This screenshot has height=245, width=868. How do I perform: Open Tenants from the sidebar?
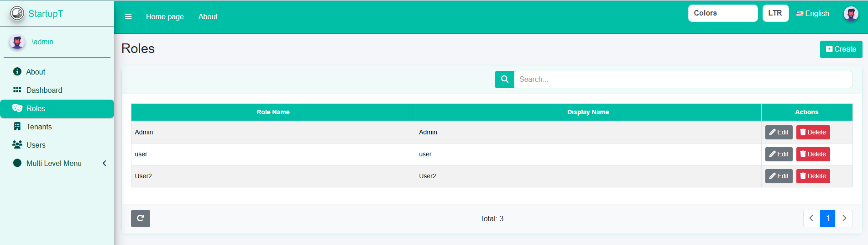(x=39, y=127)
